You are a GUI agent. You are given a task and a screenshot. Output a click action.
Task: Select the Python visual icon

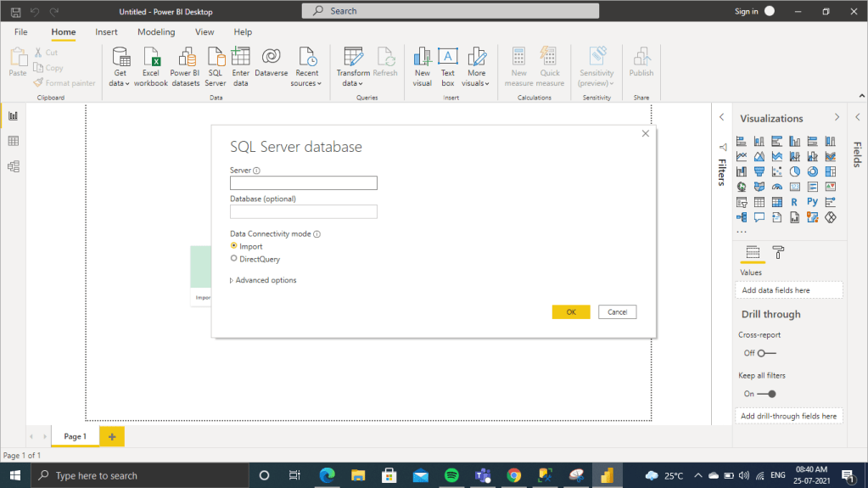point(812,202)
